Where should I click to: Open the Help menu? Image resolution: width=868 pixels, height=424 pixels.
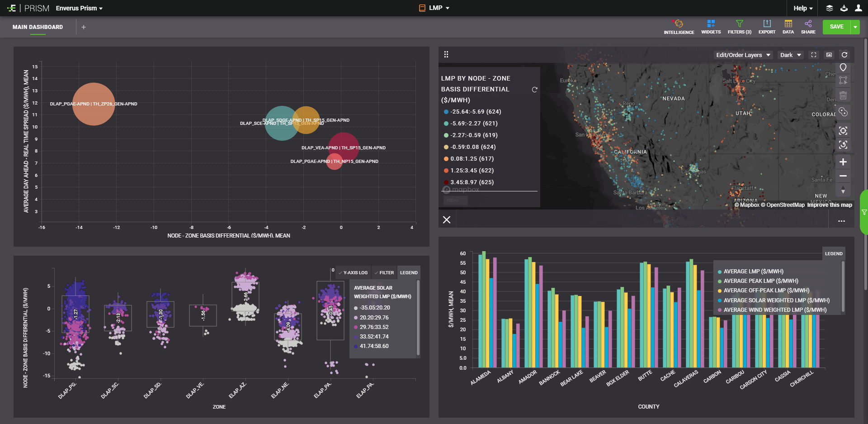(803, 8)
